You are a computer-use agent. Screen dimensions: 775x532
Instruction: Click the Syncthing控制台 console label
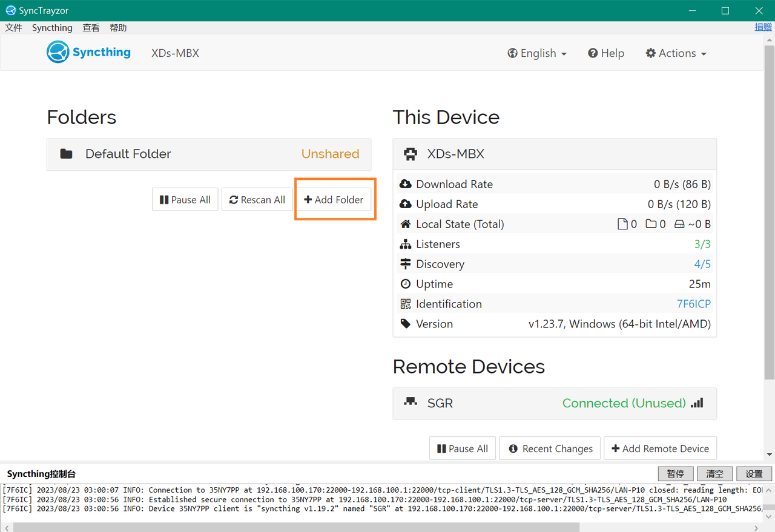pos(41,474)
